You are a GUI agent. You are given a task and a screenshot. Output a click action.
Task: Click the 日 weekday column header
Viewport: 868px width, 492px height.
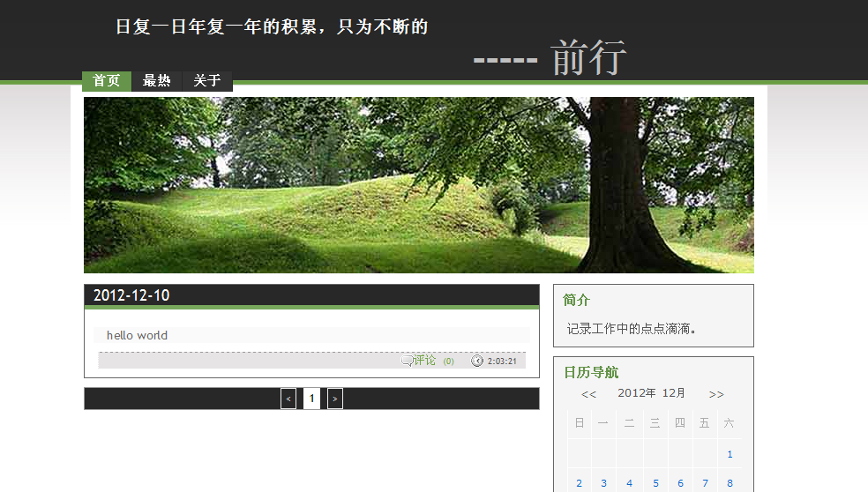click(579, 423)
